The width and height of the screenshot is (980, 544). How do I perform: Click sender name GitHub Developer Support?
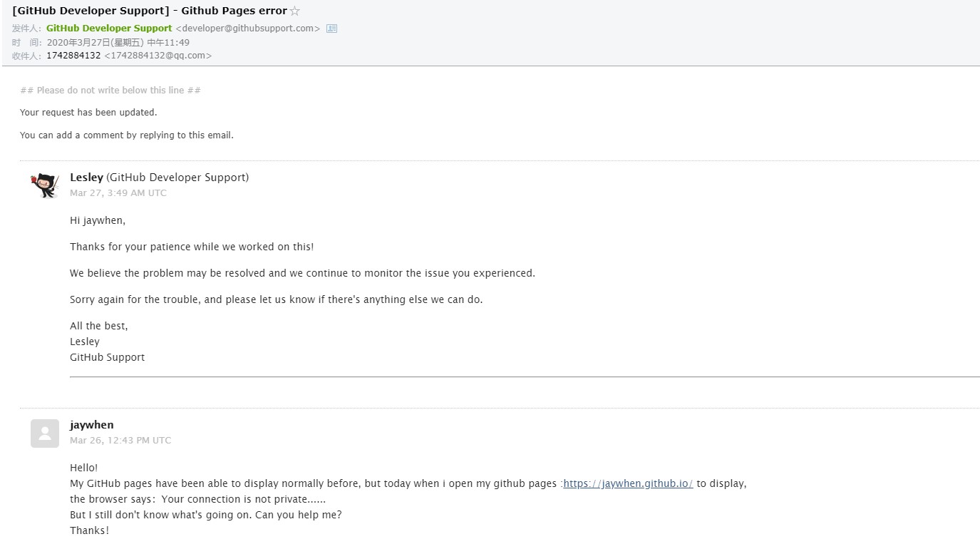pyautogui.click(x=109, y=29)
